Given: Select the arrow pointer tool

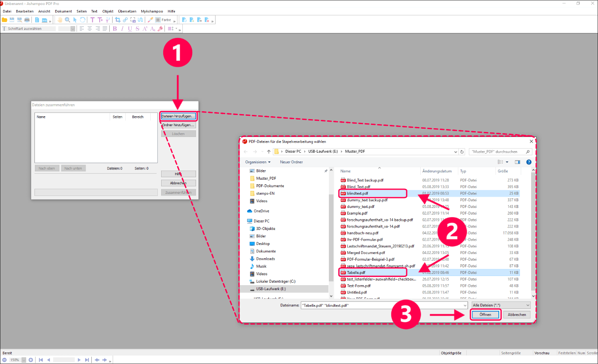Looking at the screenshot, I should 75,20.
